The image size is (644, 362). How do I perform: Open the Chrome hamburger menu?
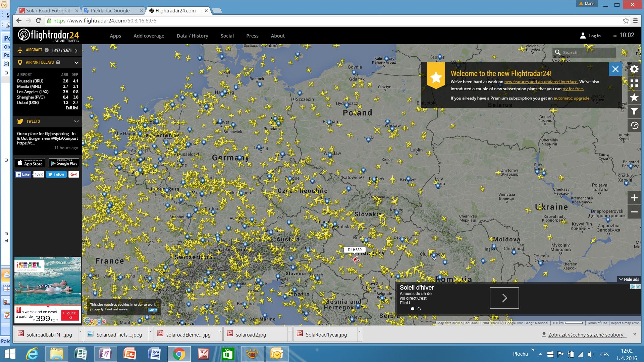[x=635, y=21]
